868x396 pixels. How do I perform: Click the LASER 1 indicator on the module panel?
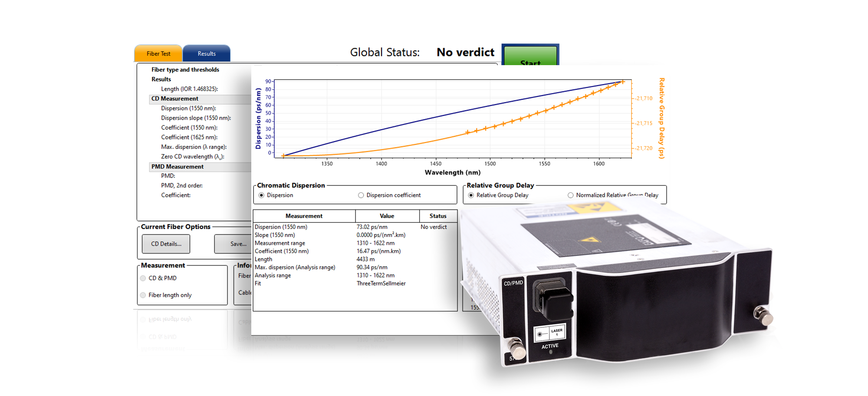coord(557,331)
